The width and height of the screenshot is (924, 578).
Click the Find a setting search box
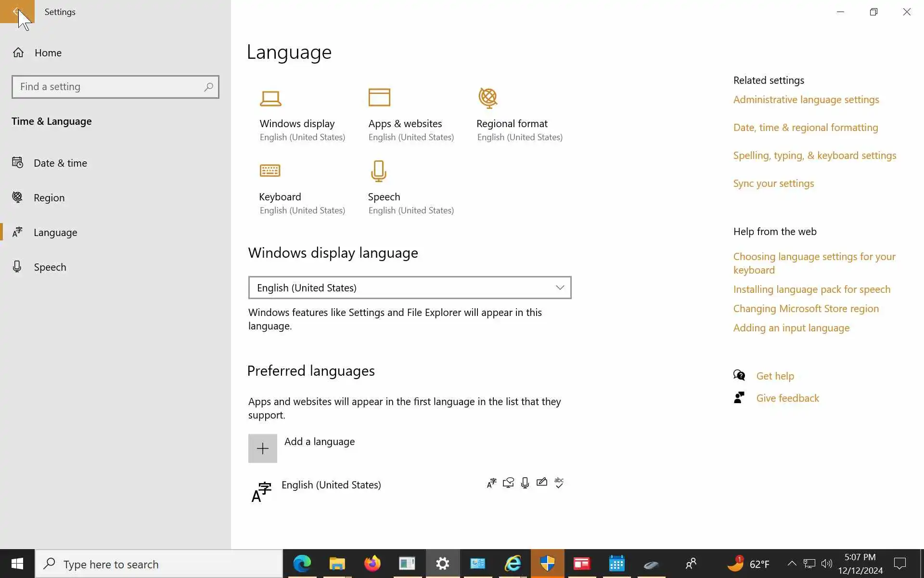[110, 87]
